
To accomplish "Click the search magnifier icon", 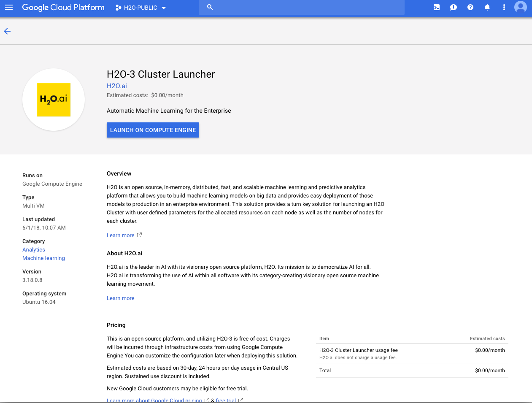I will tap(210, 7).
